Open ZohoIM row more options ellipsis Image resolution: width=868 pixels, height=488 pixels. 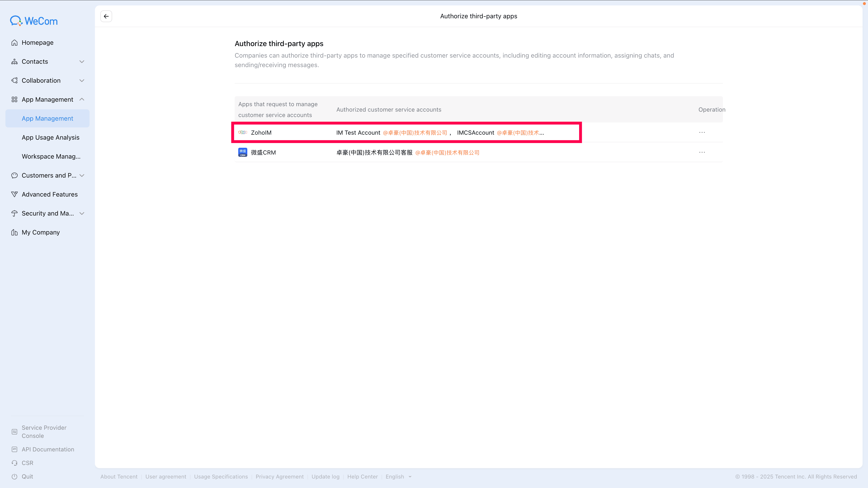tap(702, 132)
